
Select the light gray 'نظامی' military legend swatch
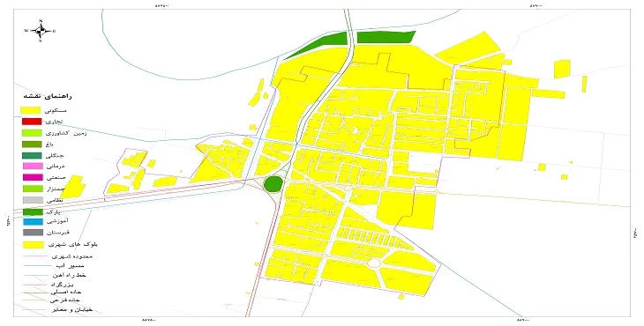click(33, 200)
